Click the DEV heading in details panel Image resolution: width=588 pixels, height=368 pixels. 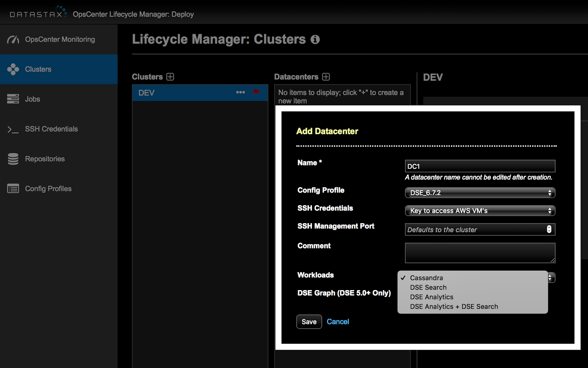[433, 77]
